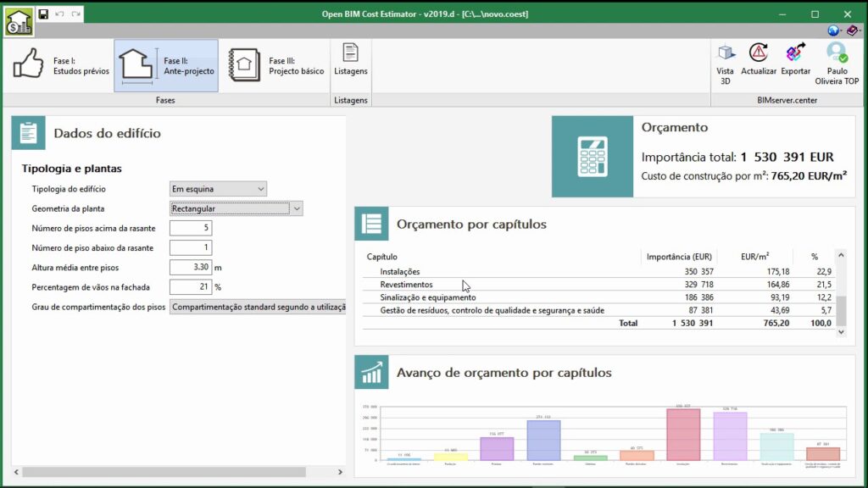Click the globe language icon
The height and width of the screenshot is (488, 868).
pyautogui.click(x=834, y=30)
